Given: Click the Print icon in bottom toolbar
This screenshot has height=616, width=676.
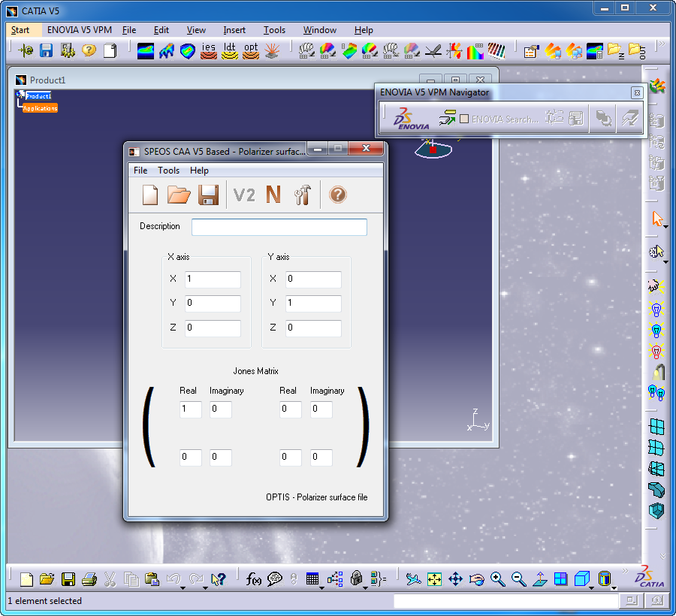Looking at the screenshot, I should point(89,579).
